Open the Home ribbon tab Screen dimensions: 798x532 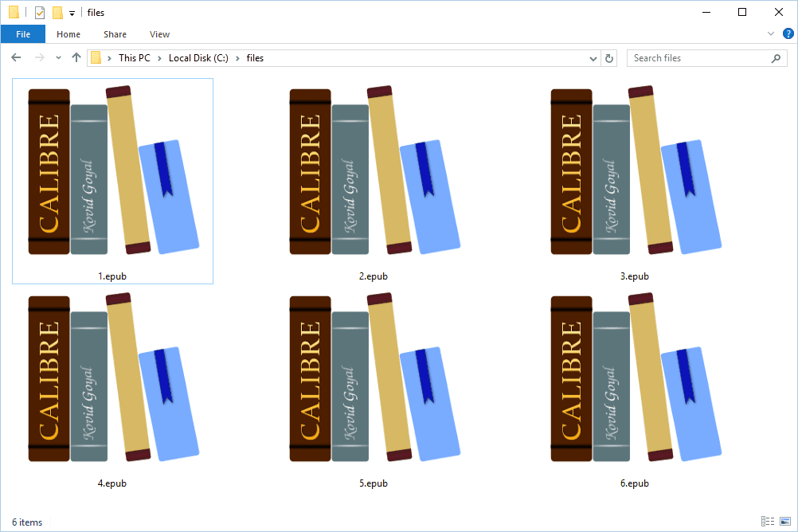point(68,34)
